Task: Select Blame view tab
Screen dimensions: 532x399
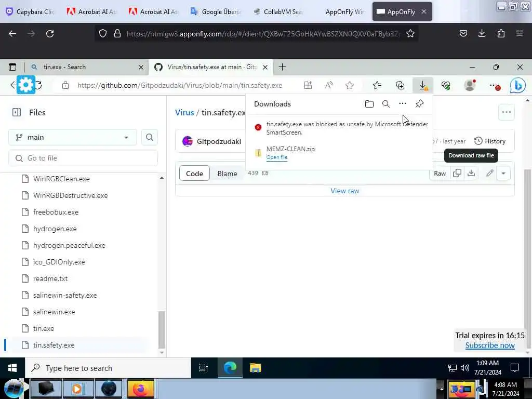Action: pyautogui.click(x=227, y=174)
